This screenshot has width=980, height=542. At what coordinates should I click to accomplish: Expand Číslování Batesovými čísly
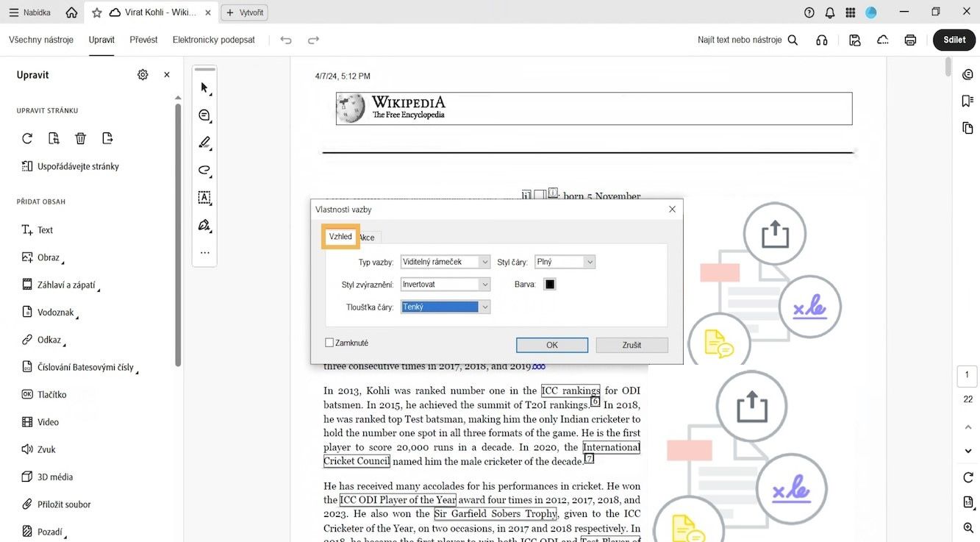tap(79, 367)
